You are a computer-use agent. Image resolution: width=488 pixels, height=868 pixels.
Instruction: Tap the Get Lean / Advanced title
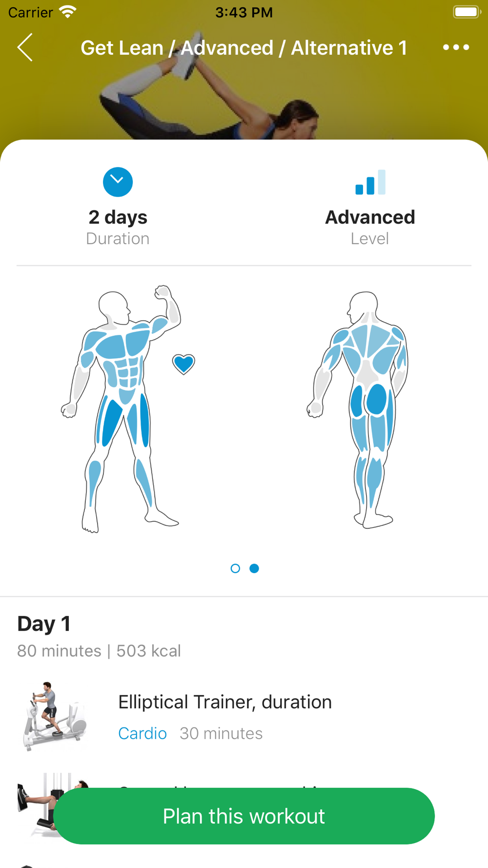point(244,48)
